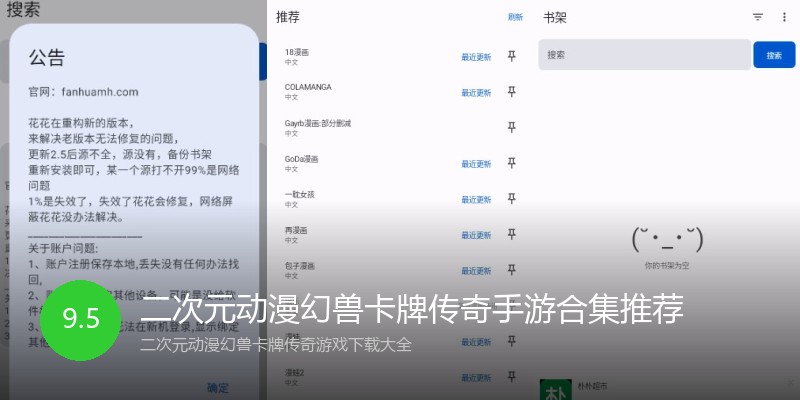Open 最近更新 for 包子漫画
This screenshot has height=400, width=800.
[x=476, y=271]
